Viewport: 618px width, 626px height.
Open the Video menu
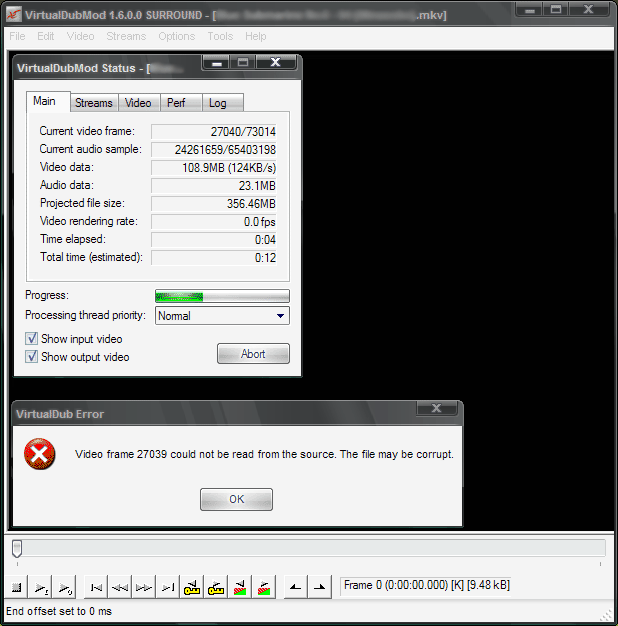tap(80, 36)
